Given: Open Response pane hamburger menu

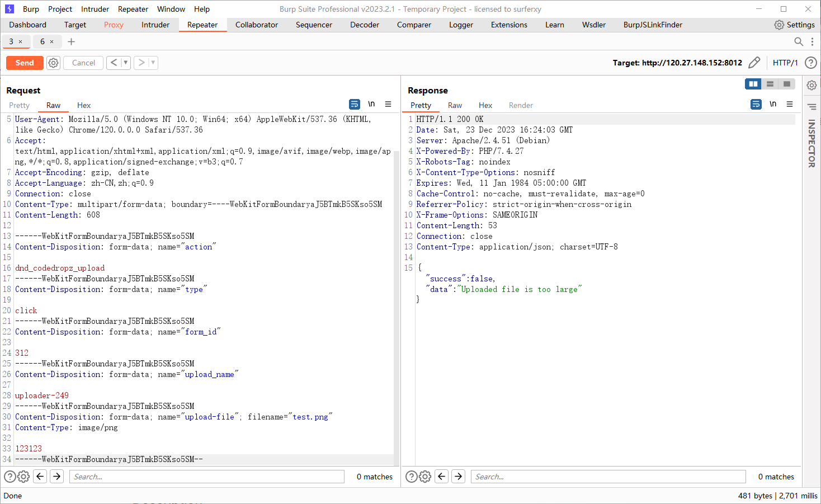Looking at the screenshot, I should coord(790,104).
